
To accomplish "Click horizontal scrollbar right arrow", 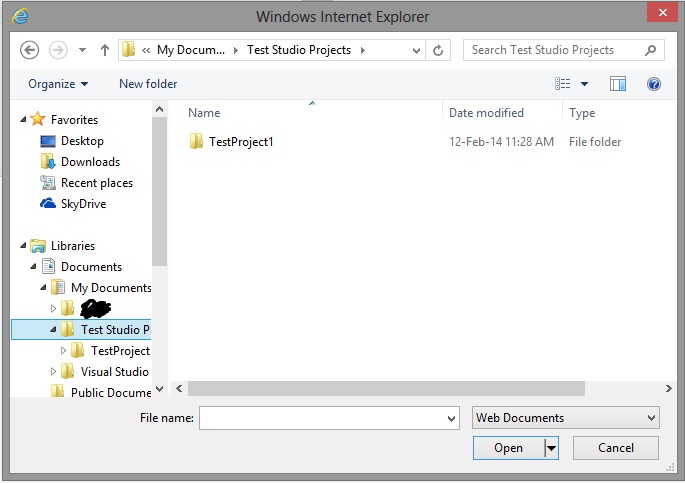I will (x=668, y=388).
